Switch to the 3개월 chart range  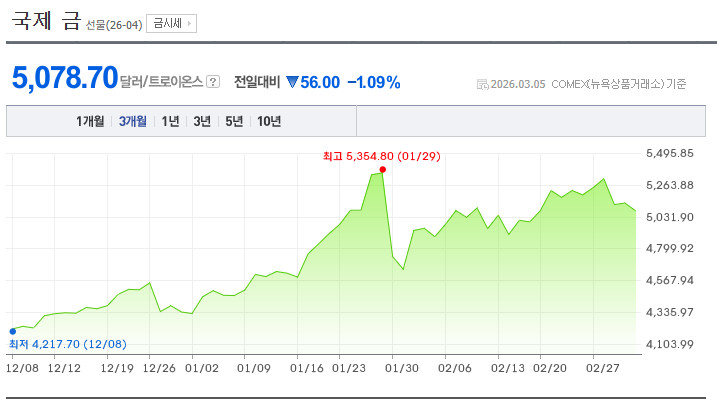pos(133,122)
